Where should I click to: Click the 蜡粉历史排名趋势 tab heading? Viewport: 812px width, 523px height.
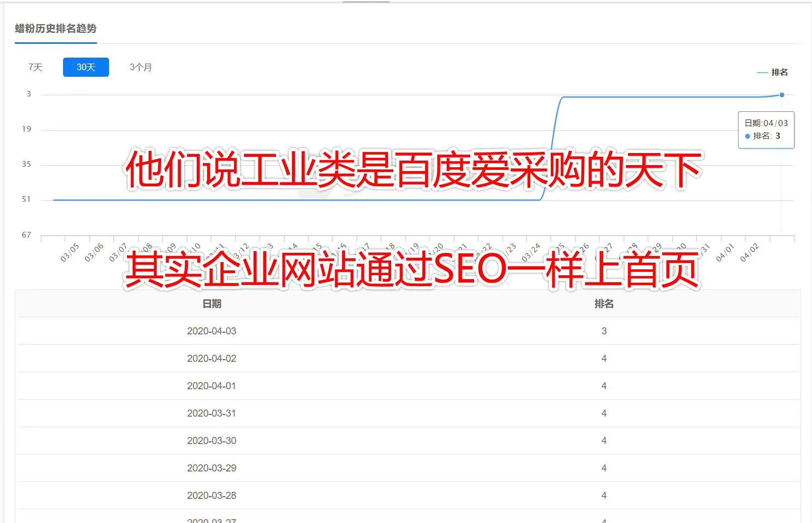coord(55,29)
